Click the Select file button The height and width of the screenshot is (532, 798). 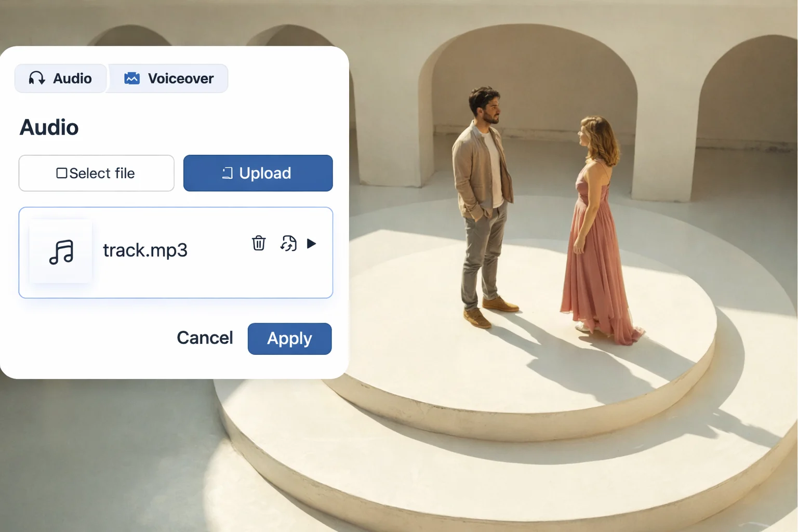96,173
